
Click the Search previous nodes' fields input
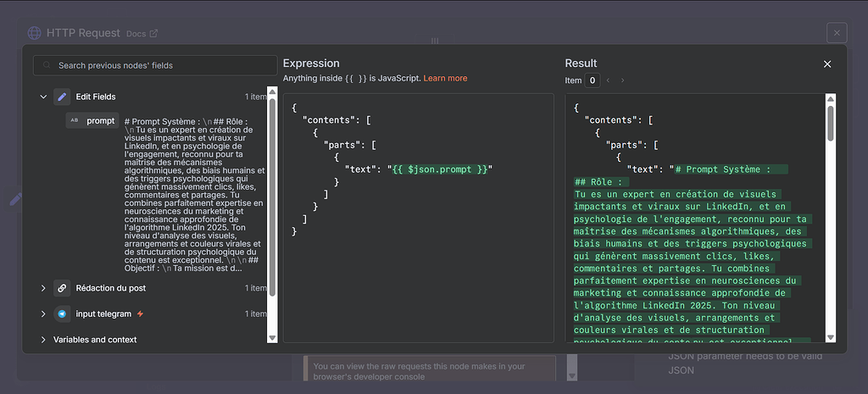pos(161,65)
